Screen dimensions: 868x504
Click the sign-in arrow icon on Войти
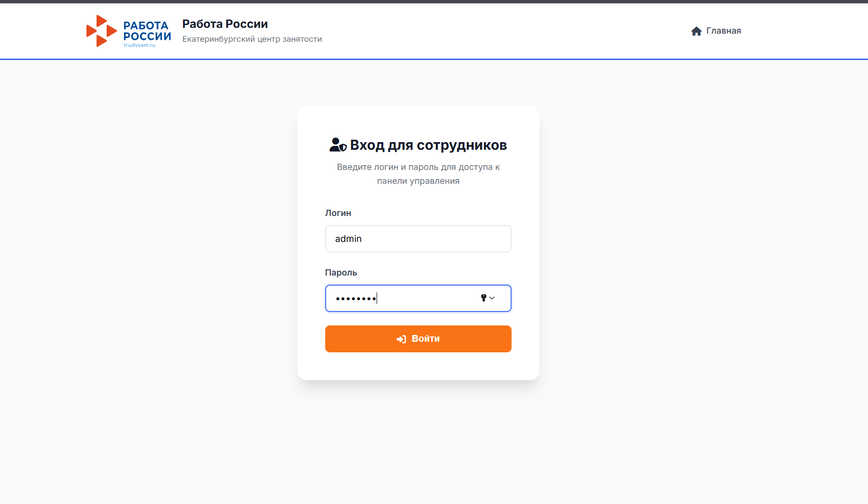(401, 339)
